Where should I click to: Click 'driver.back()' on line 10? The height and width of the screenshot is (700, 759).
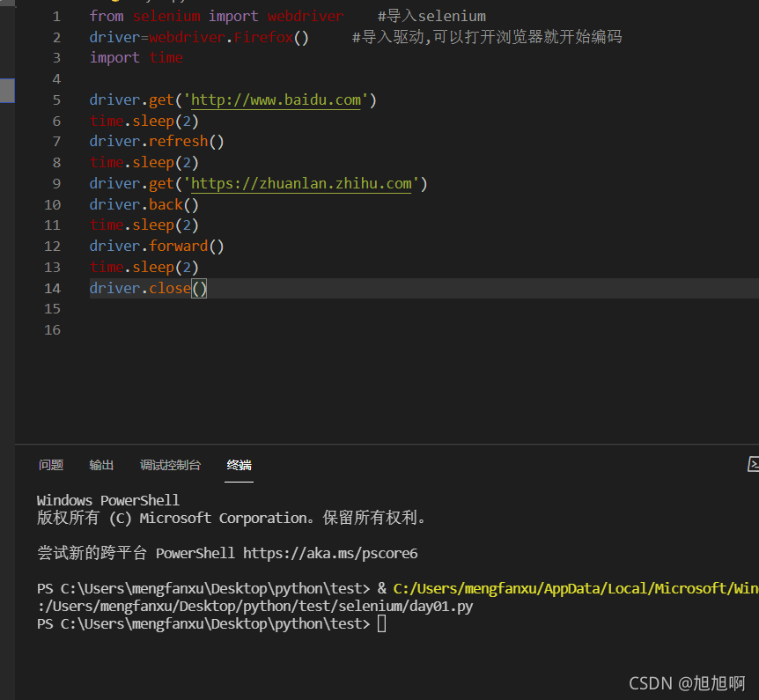[144, 205]
